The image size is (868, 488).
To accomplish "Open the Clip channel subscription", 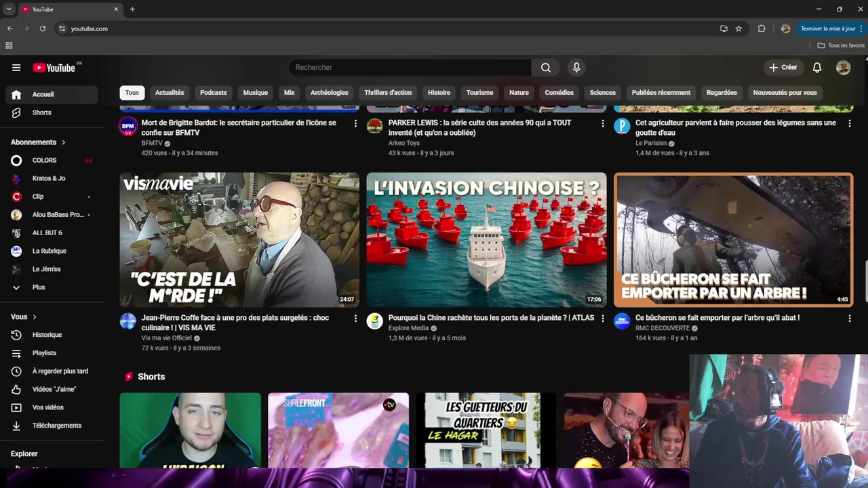I will point(52,197).
